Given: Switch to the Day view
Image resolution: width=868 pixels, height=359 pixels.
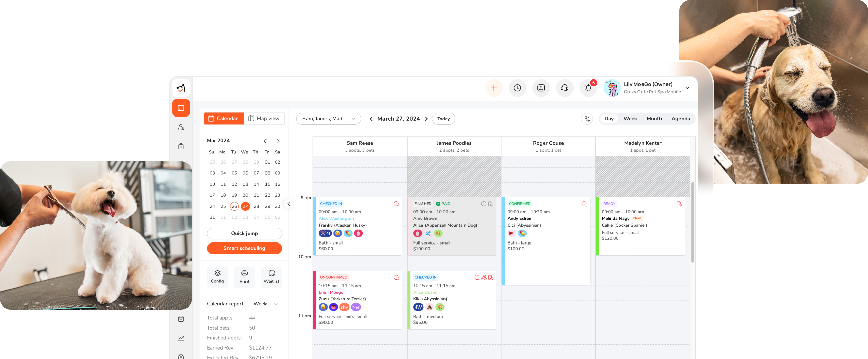Looking at the screenshot, I should (x=609, y=119).
